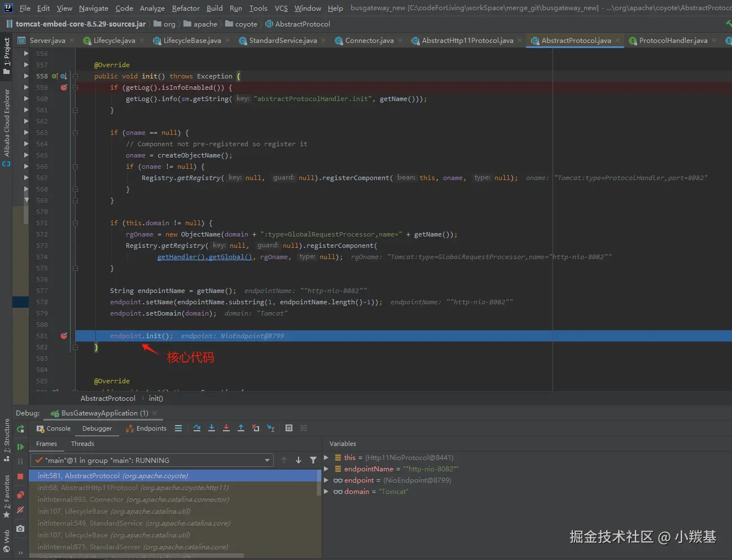
Task: Click the Step Out icon
Action: [241, 428]
